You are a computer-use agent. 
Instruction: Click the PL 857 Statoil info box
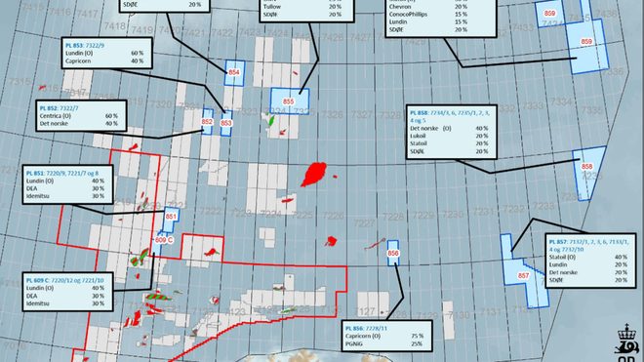coord(590,261)
